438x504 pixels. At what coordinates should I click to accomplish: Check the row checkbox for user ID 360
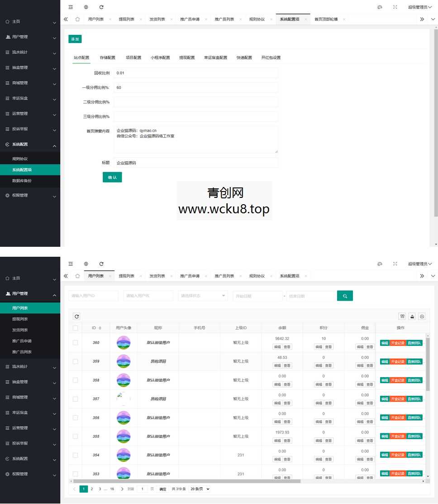[x=76, y=343]
